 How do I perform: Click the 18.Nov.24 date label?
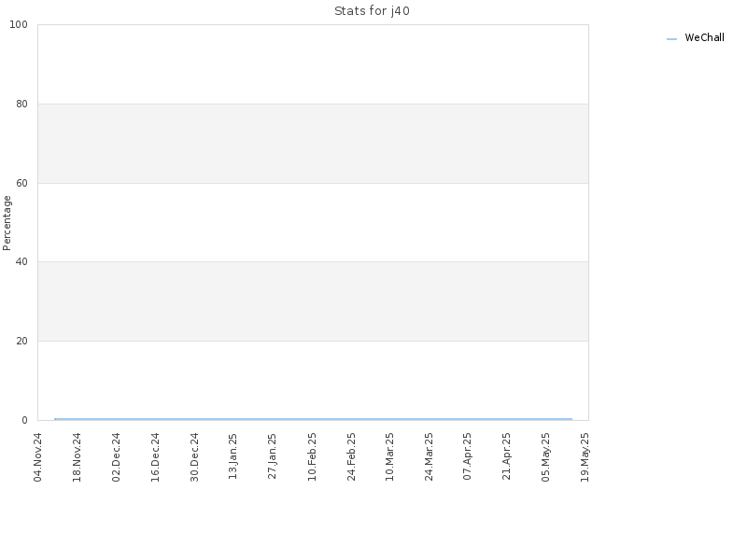(78, 457)
